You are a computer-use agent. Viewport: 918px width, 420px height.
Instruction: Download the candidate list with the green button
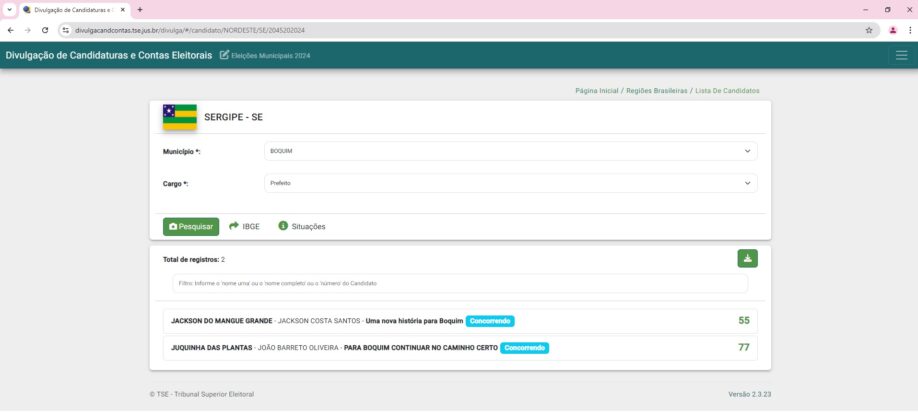click(x=748, y=258)
